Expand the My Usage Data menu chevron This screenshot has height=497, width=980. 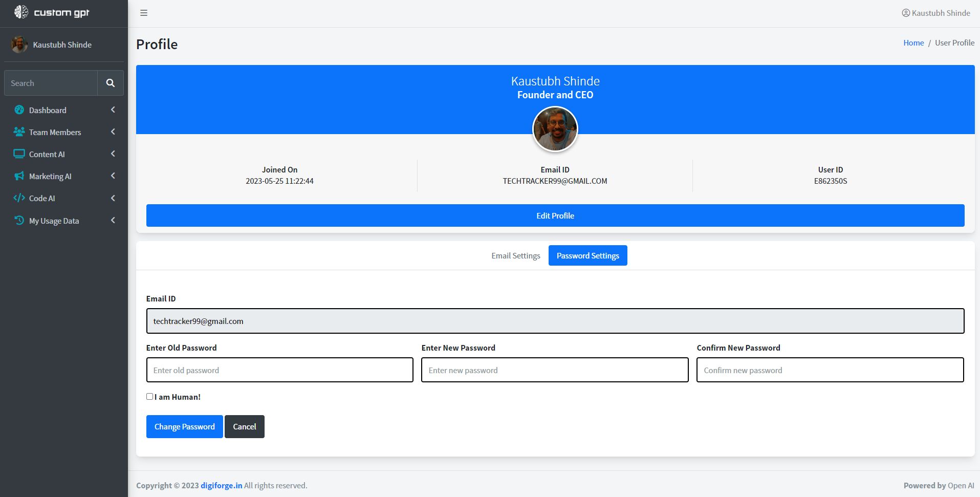(113, 220)
